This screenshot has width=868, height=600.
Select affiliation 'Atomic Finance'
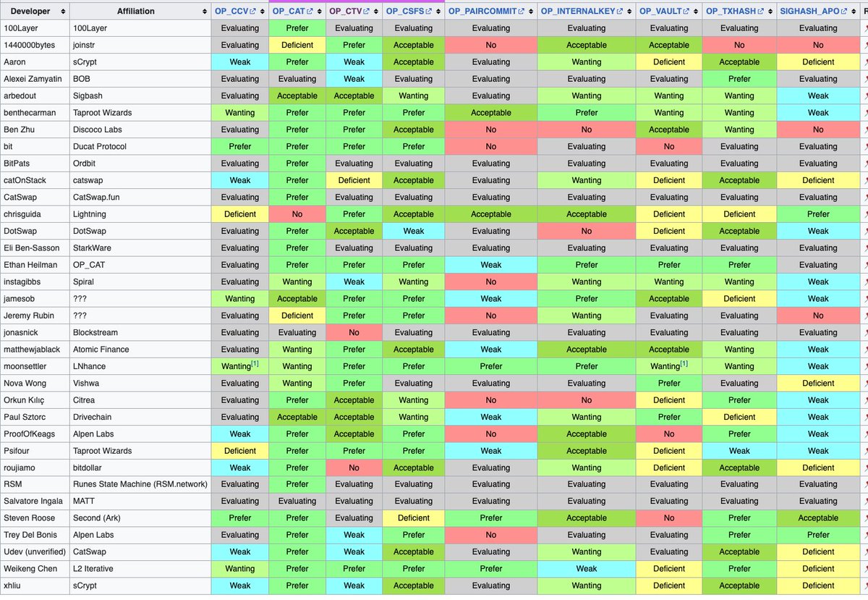pyautogui.click(x=101, y=349)
